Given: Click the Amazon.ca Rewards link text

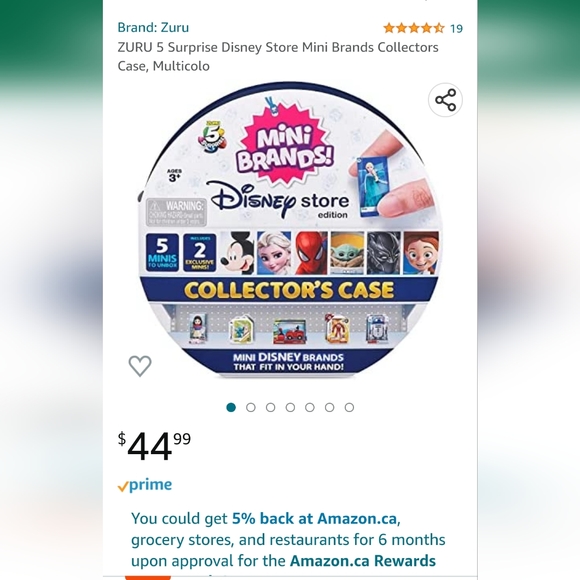Looking at the screenshot, I should 362,561.
